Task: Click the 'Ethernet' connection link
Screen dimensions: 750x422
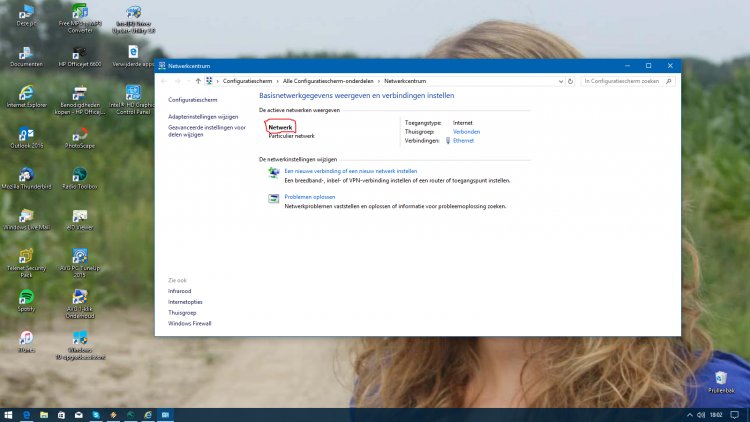Action: tap(463, 141)
